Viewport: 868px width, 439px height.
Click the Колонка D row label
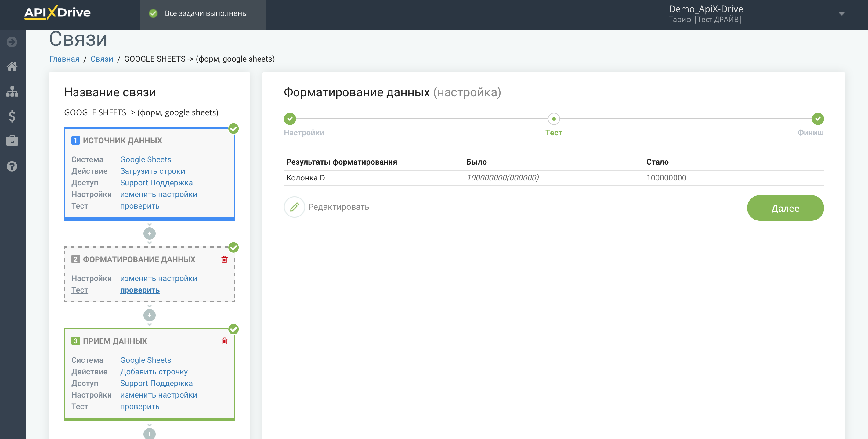305,178
